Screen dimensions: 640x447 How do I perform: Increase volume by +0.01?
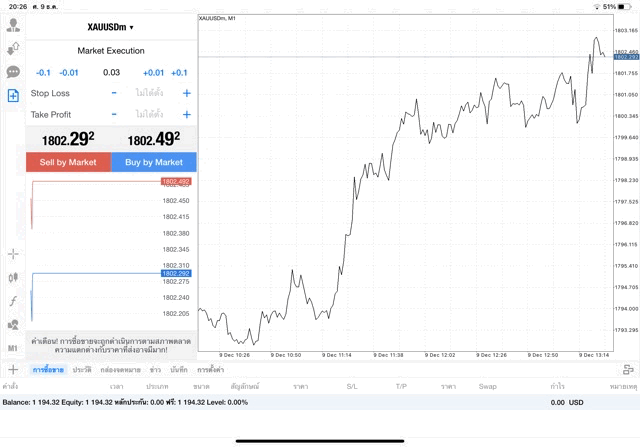tap(153, 72)
